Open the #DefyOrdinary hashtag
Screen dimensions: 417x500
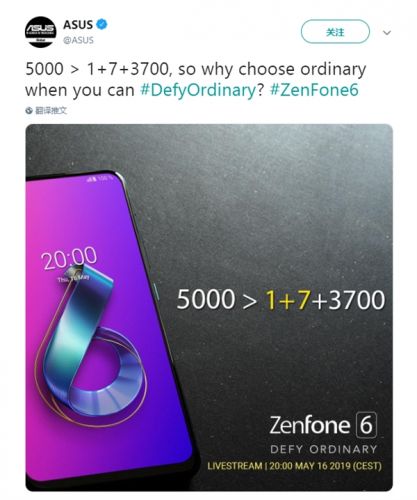198,90
